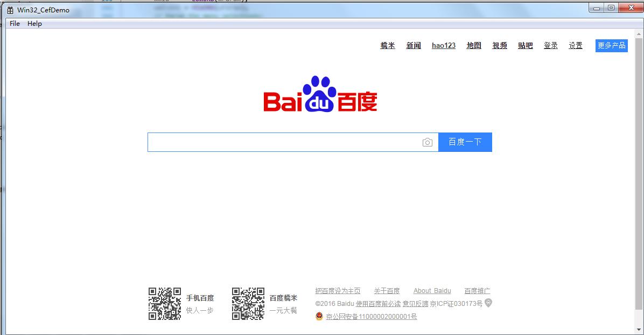Click the Baidu logo
The height and width of the screenshot is (335, 644).
320,94
